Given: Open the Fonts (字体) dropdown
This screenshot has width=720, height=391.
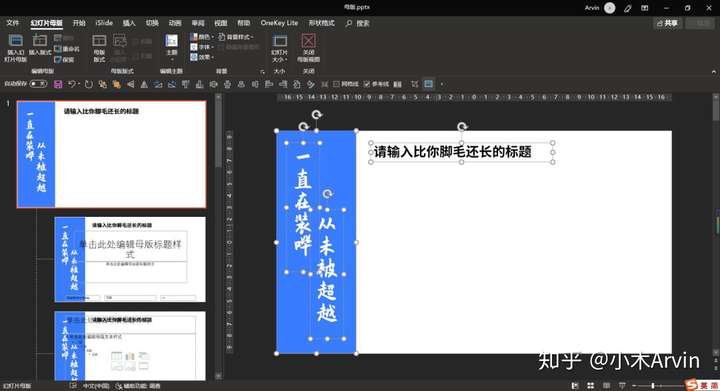Looking at the screenshot, I should point(202,47).
